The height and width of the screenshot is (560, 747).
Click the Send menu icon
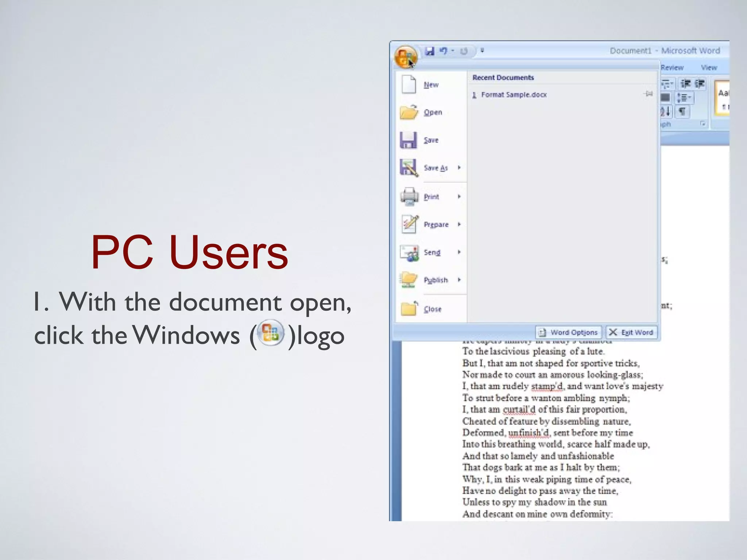pos(409,252)
